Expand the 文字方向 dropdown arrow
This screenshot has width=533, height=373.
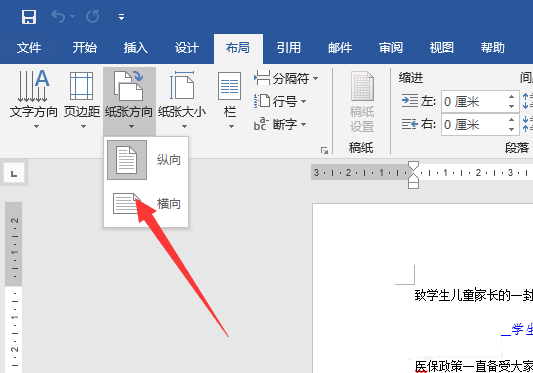click(36, 126)
